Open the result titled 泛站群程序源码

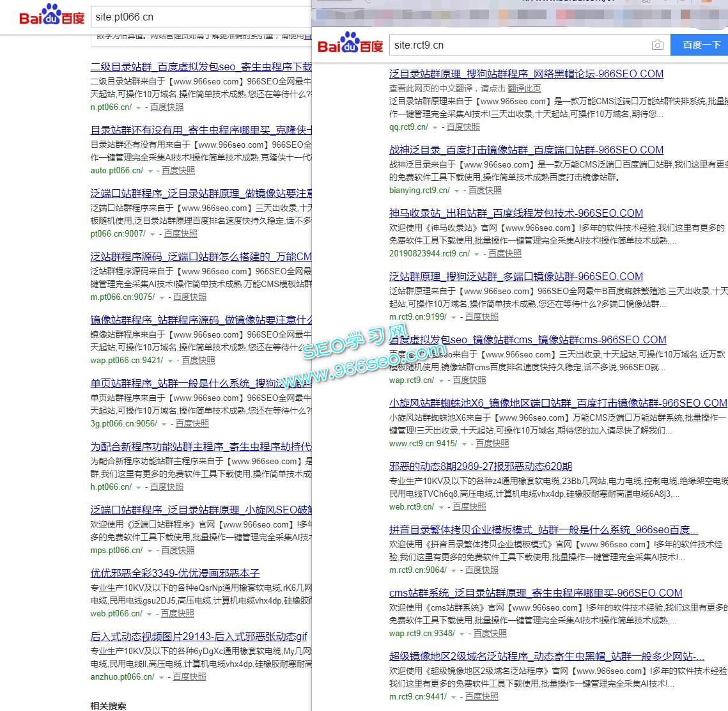pos(201,257)
